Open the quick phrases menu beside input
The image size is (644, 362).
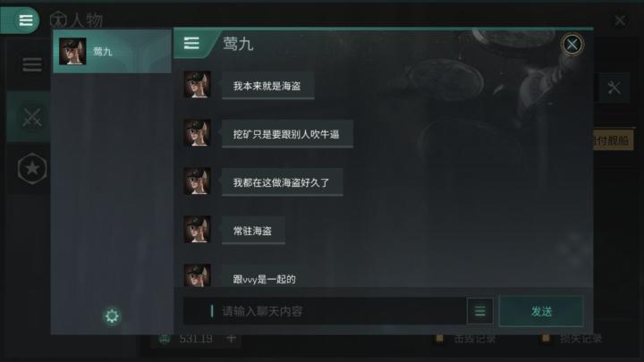click(x=479, y=312)
